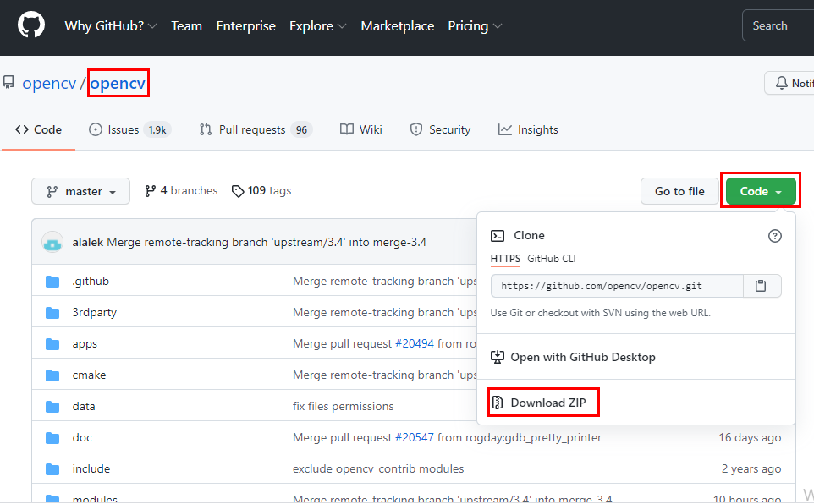Click the Wiki book icon
The width and height of the screenshot is (814, 504).
347,129
